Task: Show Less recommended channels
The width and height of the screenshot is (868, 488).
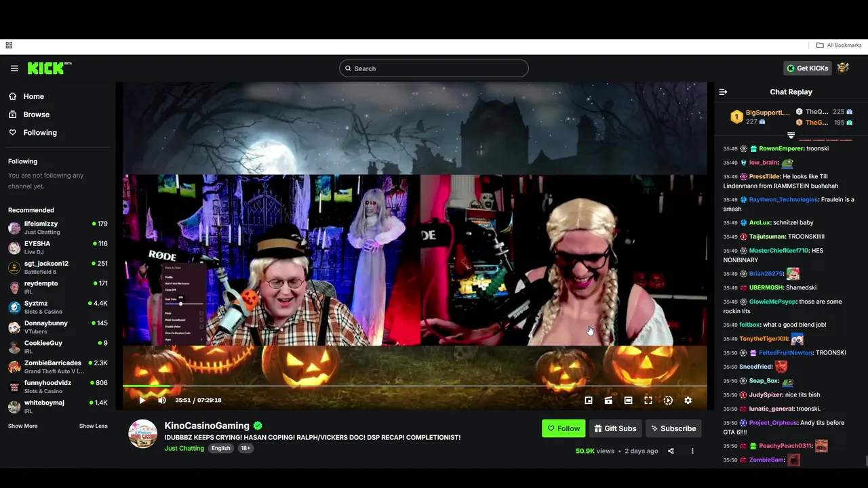Action: coord(94,426)
